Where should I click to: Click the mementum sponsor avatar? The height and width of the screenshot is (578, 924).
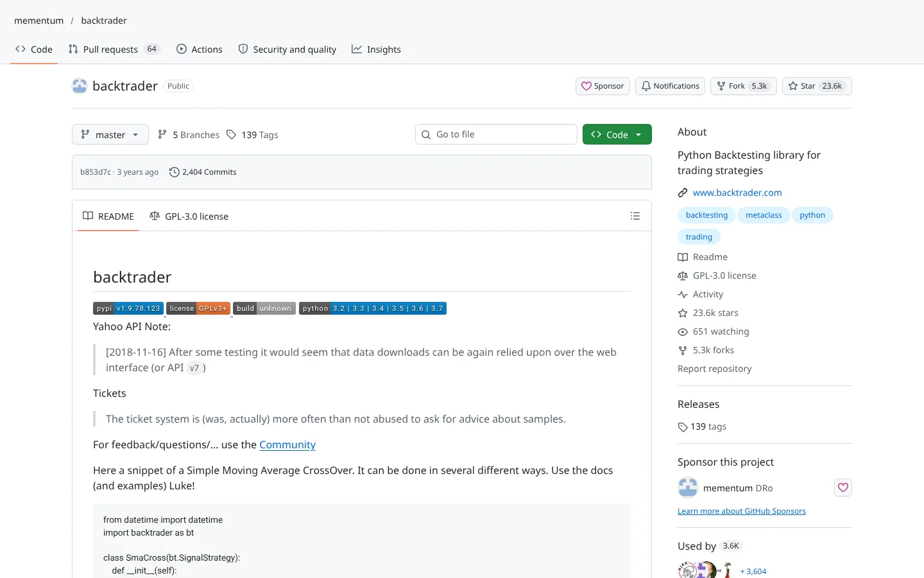click(x=688, y=487)
